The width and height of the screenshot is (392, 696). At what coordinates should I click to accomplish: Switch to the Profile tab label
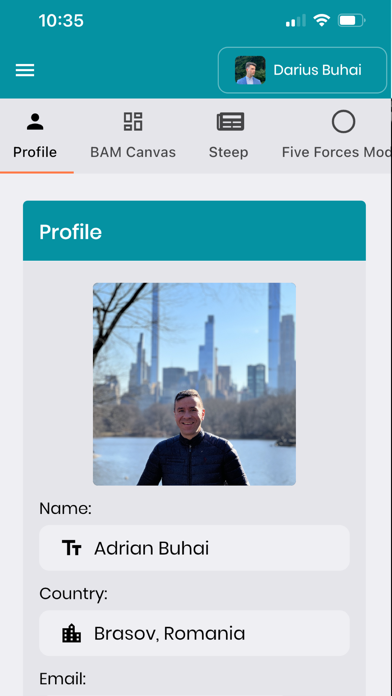[x=35, y=152]
